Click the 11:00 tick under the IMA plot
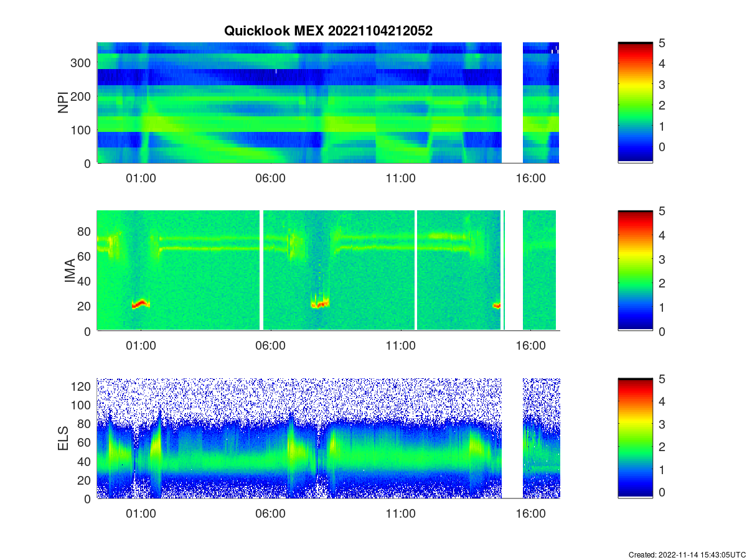The image size is (747, 560). pos(400,346)
